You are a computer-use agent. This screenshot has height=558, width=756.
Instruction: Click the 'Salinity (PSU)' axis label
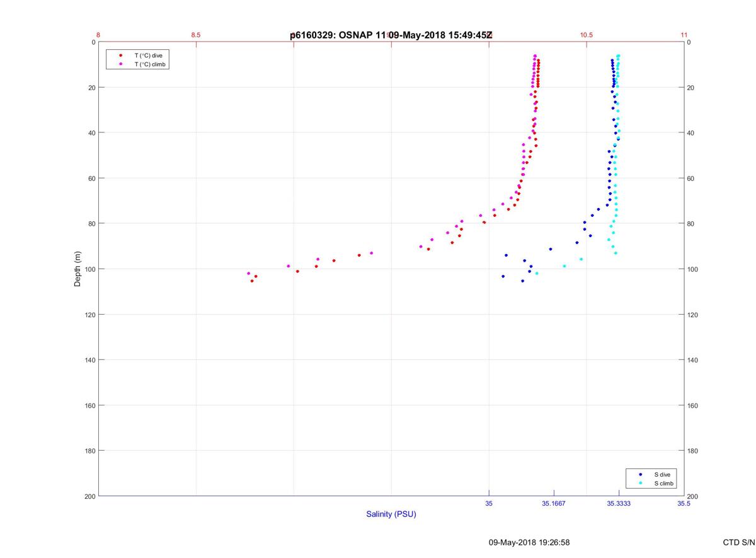[391, 514]
